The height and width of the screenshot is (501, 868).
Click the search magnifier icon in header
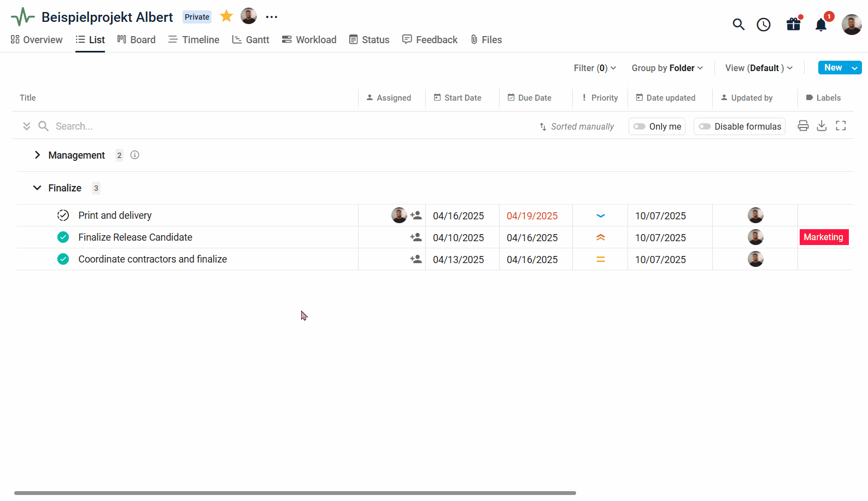click(738, 25)
